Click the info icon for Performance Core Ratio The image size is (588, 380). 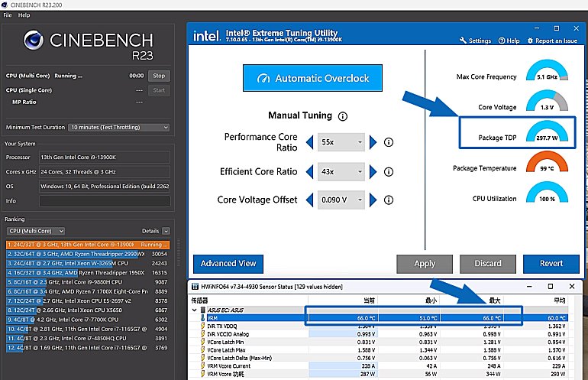coord(389,142)
